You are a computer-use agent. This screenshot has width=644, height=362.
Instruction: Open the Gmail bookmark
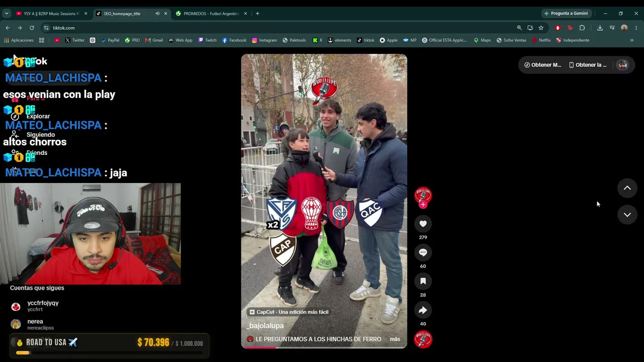pos(154,40)
